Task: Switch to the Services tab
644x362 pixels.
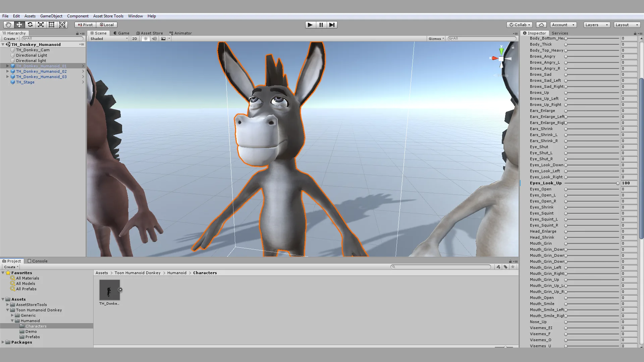Action: click(x=560, y=33)
